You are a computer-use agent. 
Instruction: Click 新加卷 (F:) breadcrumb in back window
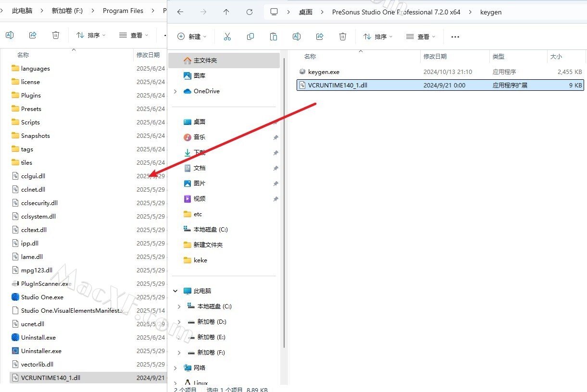point(67,11)
